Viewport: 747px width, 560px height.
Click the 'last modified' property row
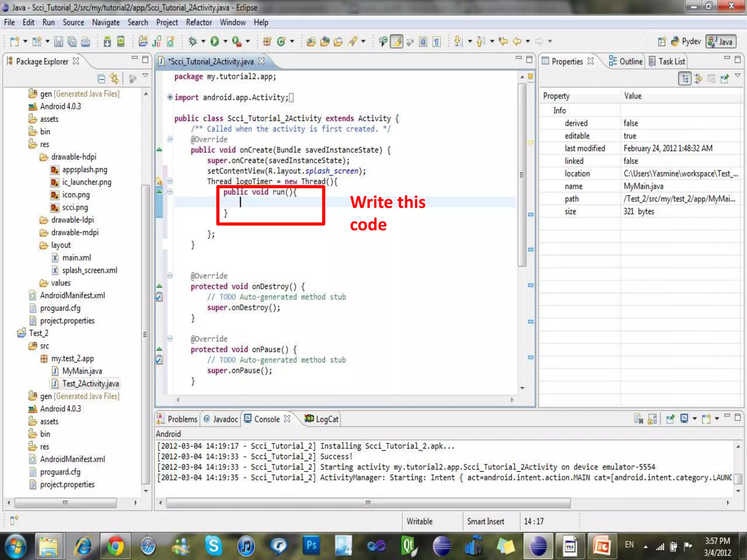coord(641,148)
